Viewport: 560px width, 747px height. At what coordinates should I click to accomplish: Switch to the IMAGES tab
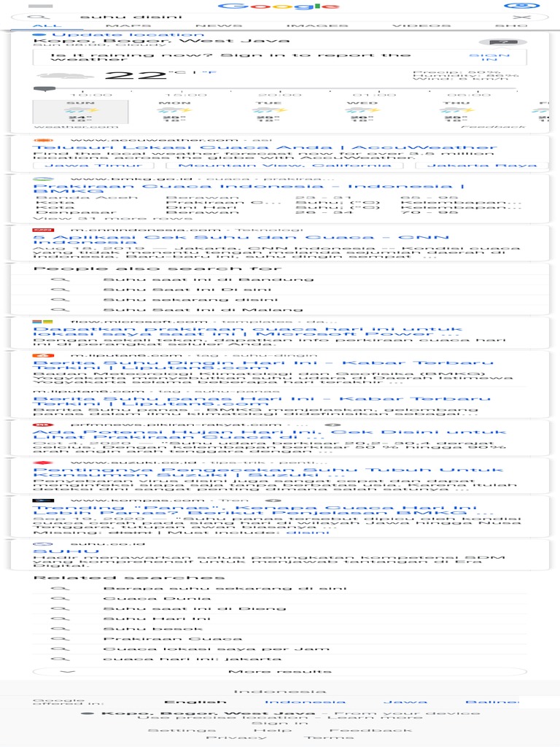tap(317, 26)
